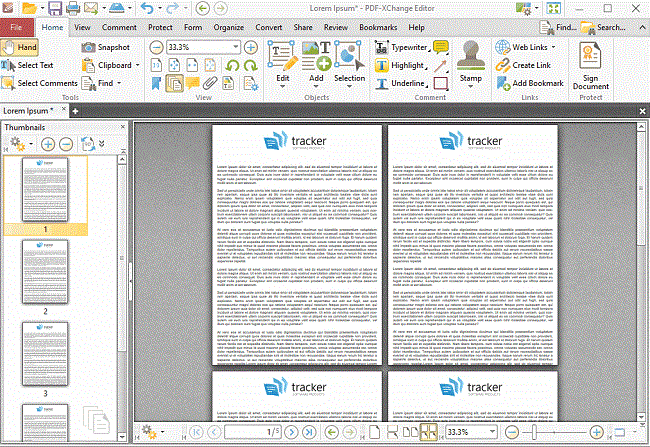The height and width of the screenshot is (447, 650).
Task: Enlarge thumbnails with the plus icon
Action: [x=48, y=144]
